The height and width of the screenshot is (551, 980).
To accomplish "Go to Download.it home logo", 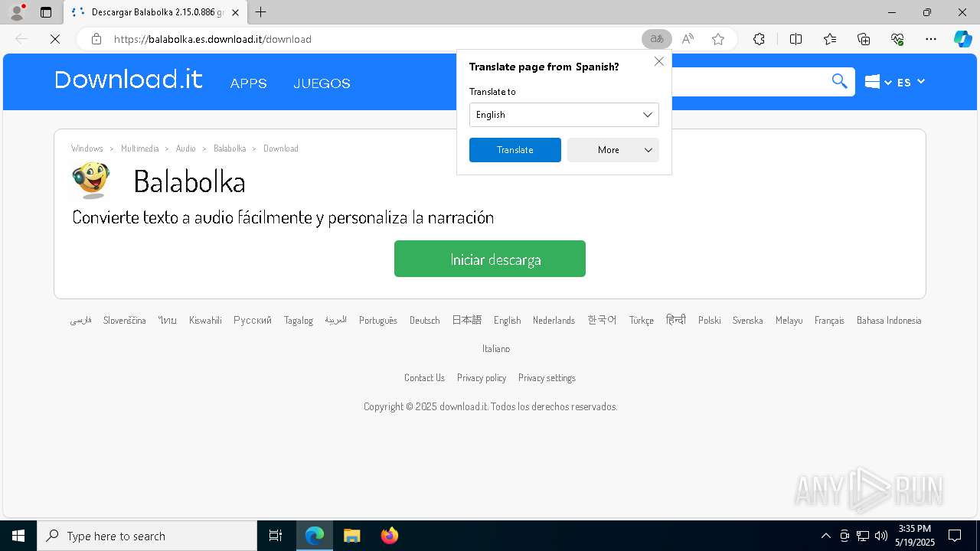I will (129, 80).
